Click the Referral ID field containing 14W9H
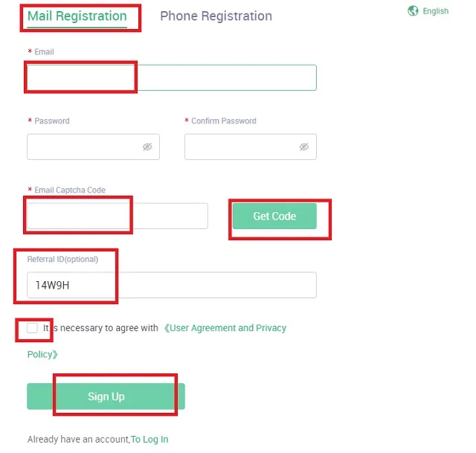Viewport: 476px width, 453px height. (171, 285)
